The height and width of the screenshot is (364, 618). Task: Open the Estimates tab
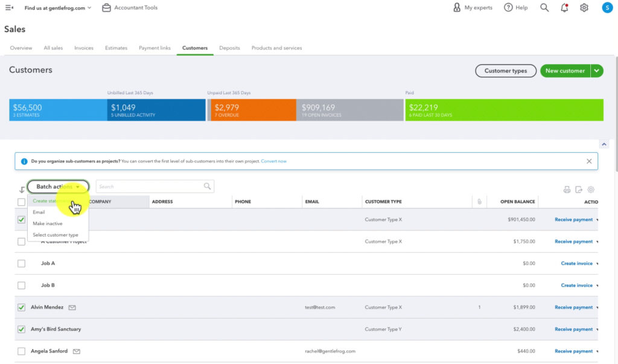pyautogui.click(x=115, y=48)
